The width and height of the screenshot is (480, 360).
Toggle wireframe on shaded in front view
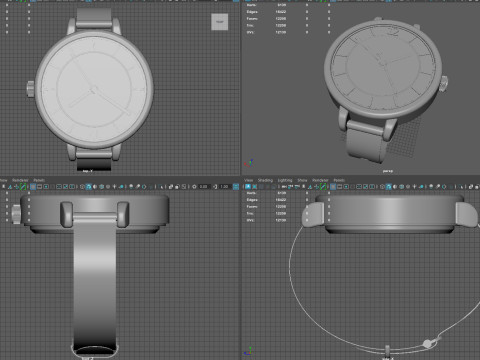101,187
